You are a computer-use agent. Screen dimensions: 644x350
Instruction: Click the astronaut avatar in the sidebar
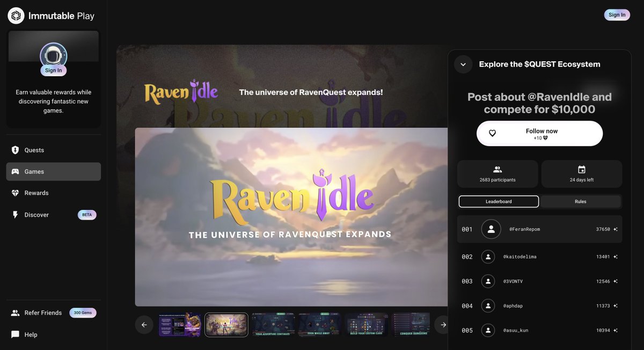point(54,56)
